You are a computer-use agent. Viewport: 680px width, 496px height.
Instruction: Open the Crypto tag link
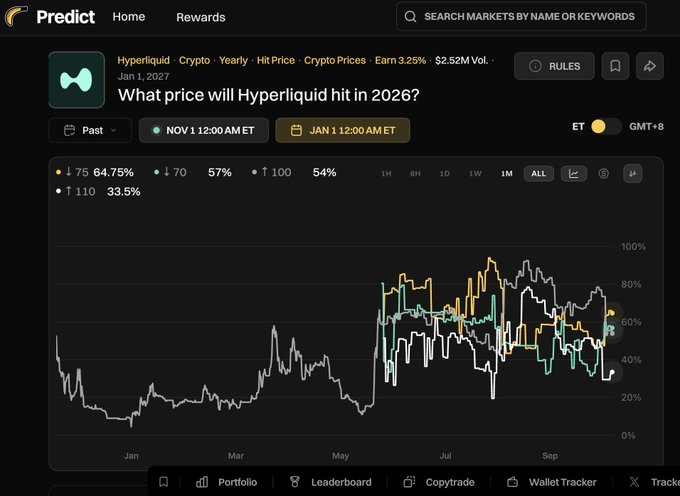pos(194,60)
